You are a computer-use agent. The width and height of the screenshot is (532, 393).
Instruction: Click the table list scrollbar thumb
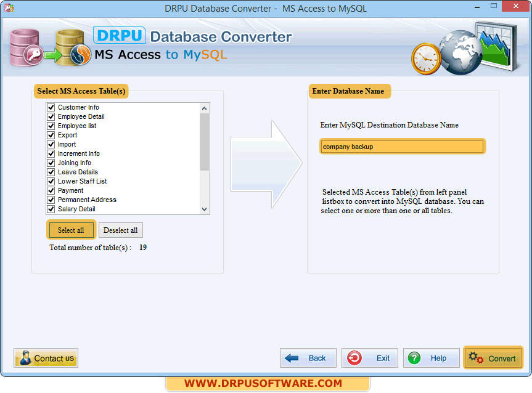204,142
